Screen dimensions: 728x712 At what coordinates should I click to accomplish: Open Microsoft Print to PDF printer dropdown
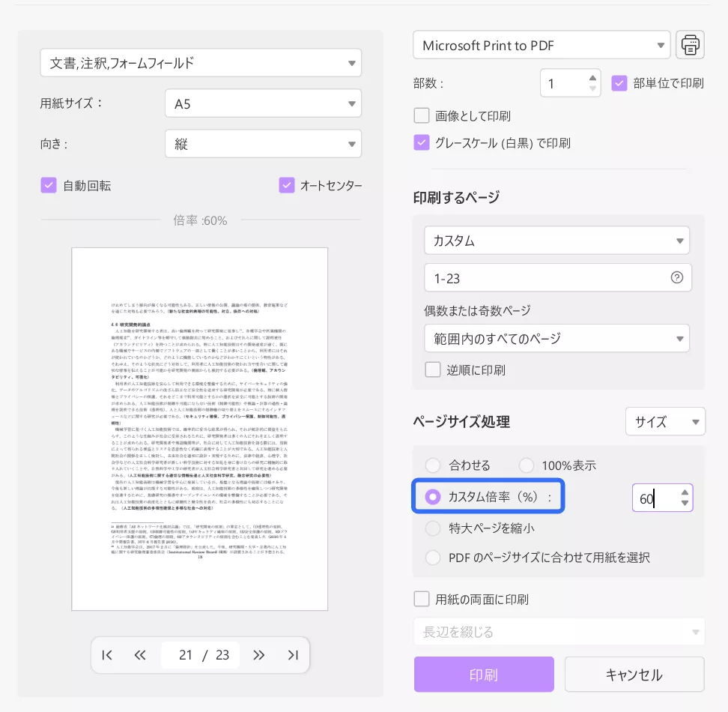542,45
